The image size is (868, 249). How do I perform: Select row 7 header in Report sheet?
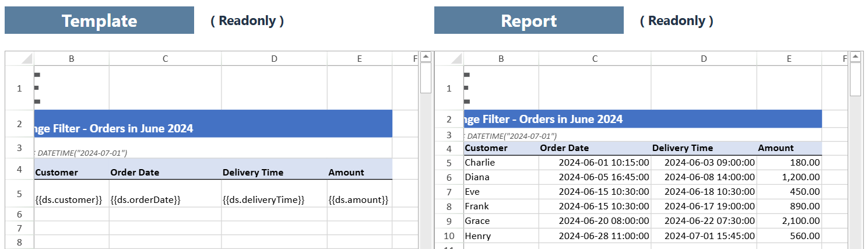449,192
